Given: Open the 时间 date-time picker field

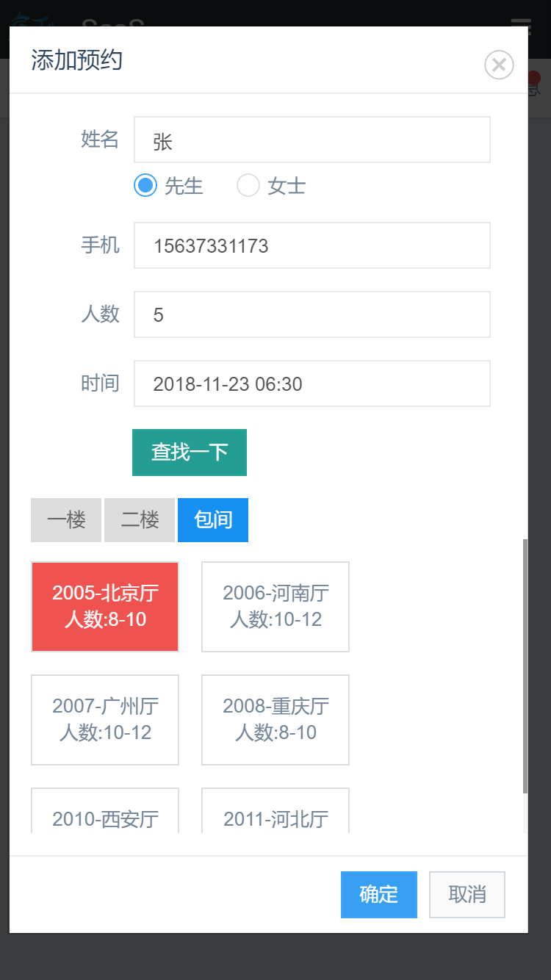Looking at the screenshot, I should click(311, 383).
